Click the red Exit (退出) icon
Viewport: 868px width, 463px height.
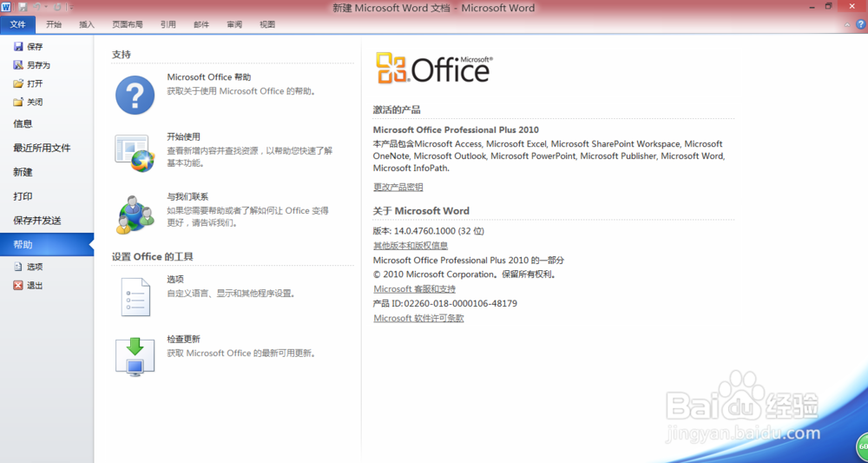(18, 285)
